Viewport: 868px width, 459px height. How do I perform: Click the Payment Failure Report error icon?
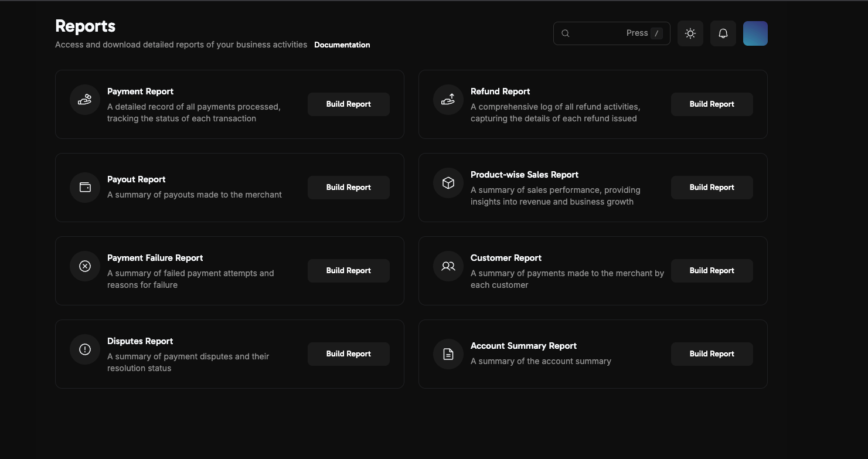point(84,266)
